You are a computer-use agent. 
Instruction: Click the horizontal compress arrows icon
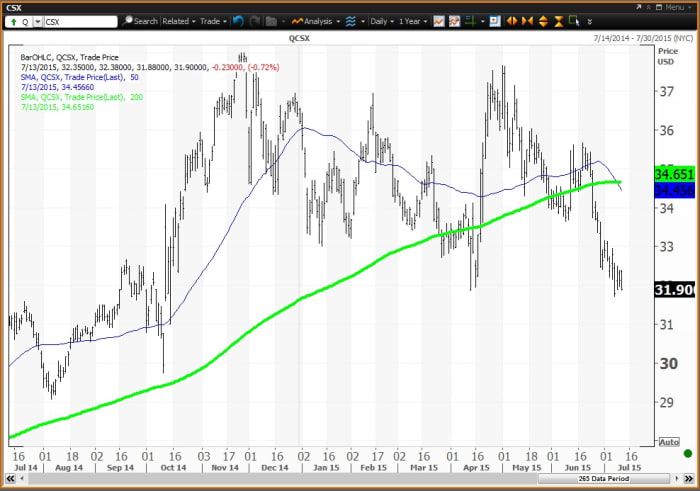529,20
